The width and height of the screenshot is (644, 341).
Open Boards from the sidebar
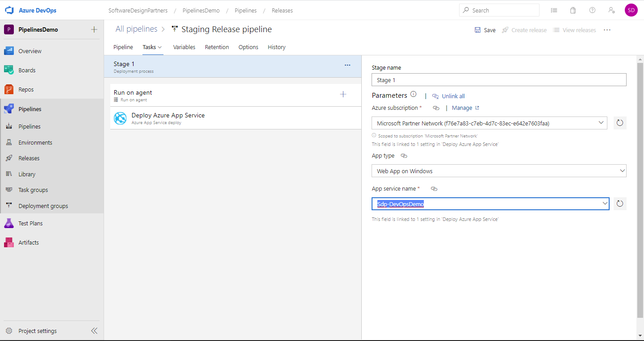tap(28, 70)
